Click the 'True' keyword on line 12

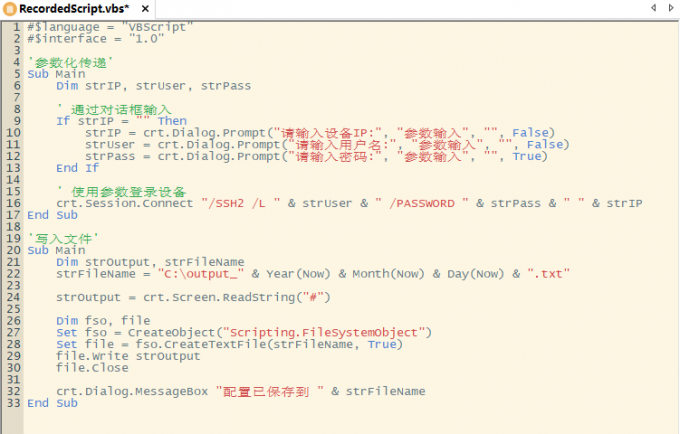527,156
